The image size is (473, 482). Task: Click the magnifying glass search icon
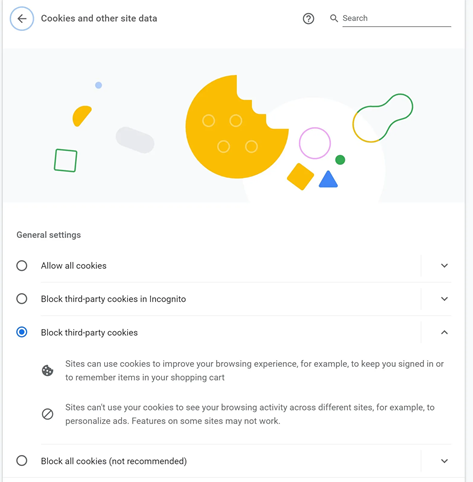point(334,18)
